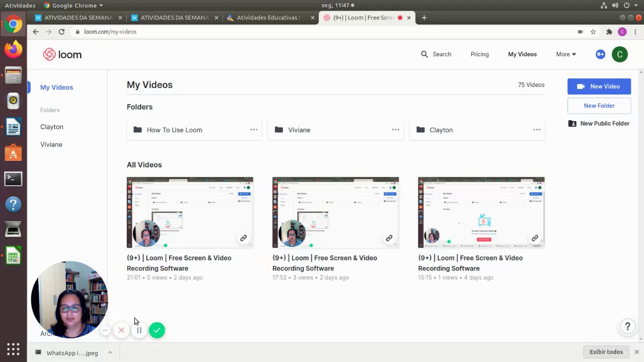Go to Pricing page

pyautogui.click(x=479, y=54)
